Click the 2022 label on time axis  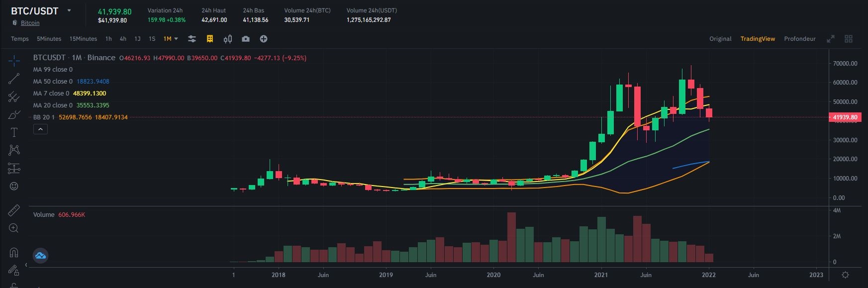[708, 275]
